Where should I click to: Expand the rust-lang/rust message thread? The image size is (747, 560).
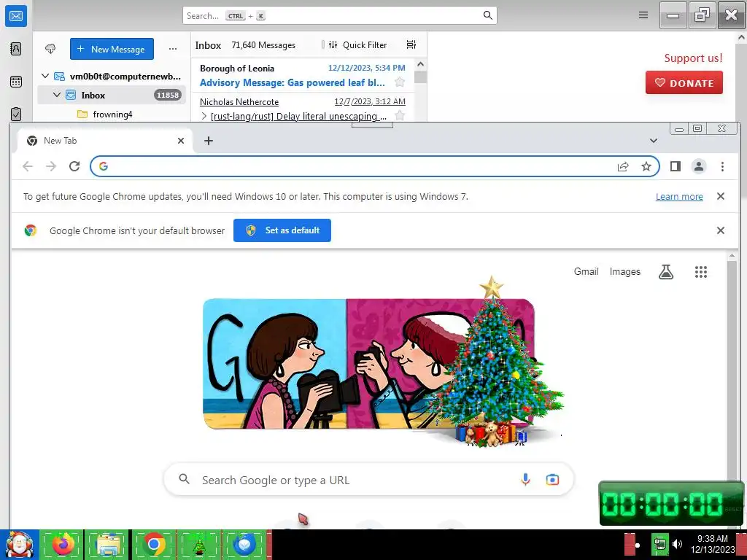click(x=204, y=116)
